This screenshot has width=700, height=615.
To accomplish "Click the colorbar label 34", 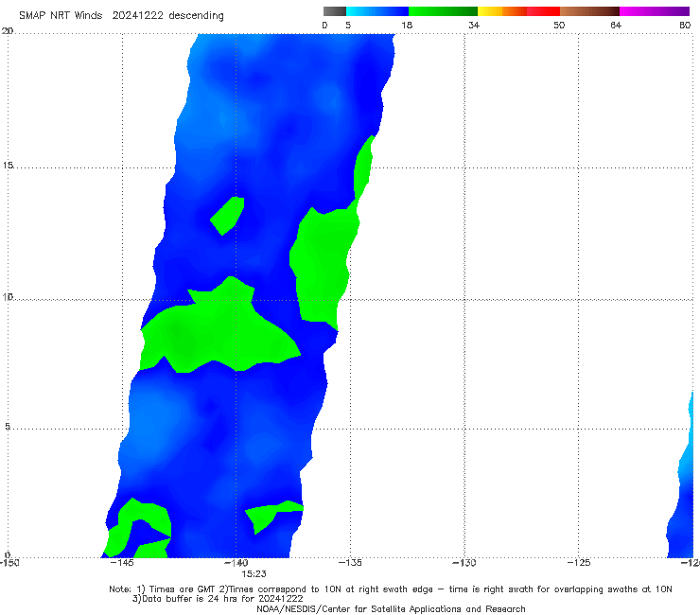I will click(x=474, y=25).
